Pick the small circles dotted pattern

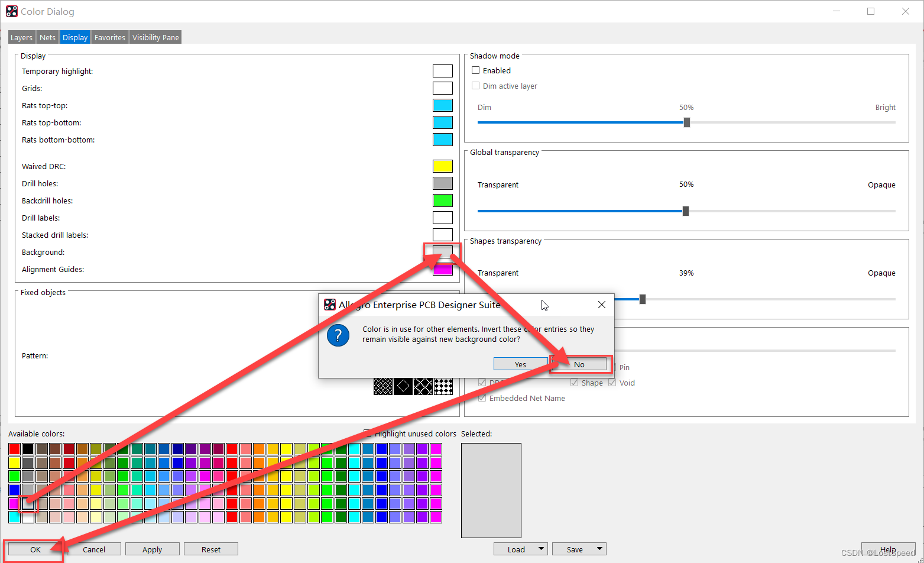[383, 386]
